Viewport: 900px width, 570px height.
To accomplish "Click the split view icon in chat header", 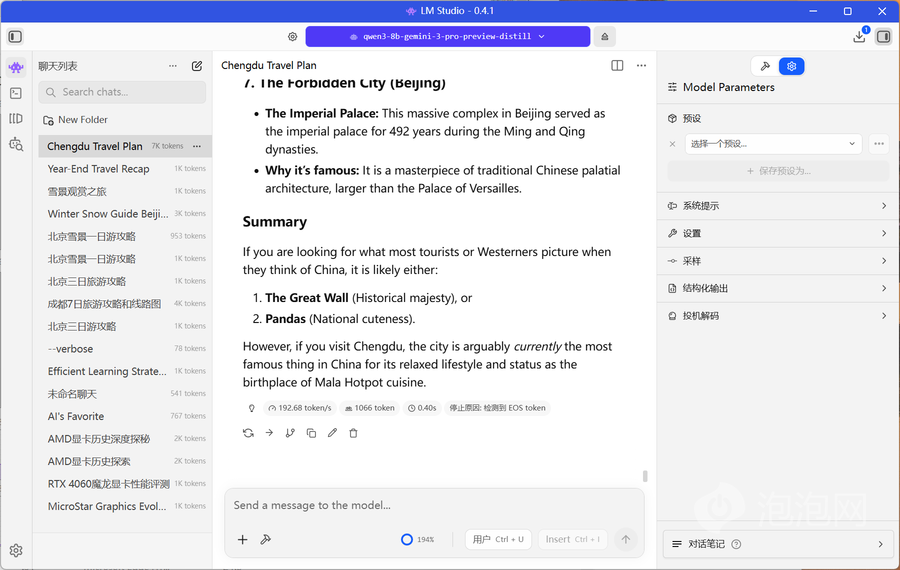I will click(x=617, y=66).
